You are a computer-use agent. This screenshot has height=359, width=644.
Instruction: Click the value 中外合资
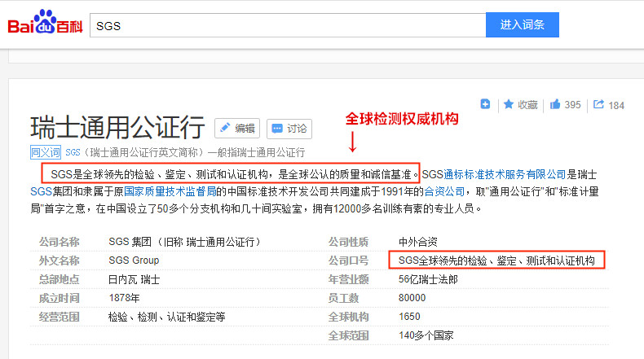[417, 242]
